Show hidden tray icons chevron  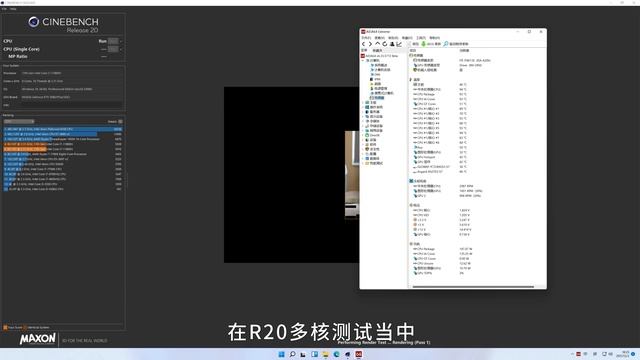pos(572,354)
